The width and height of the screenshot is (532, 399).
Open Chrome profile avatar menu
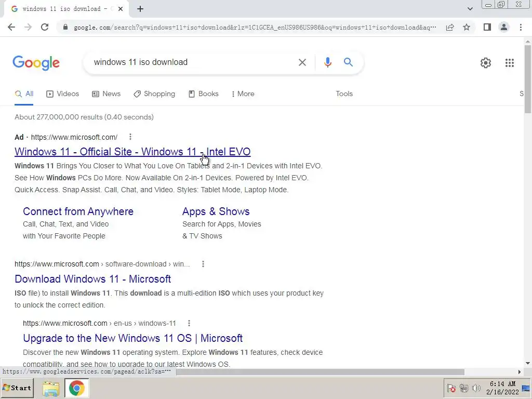504,27
